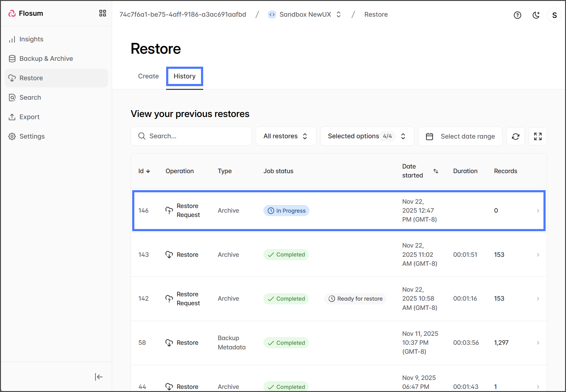Select the History tab
Viewport: 566px width, 392px height.
coord(184,76)
